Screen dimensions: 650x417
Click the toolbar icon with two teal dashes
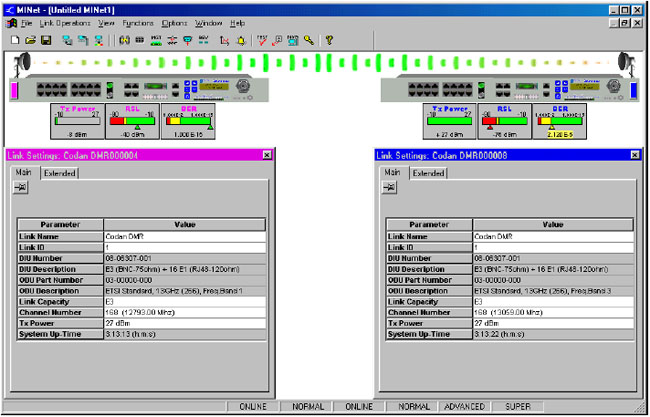tap(203, 40)
